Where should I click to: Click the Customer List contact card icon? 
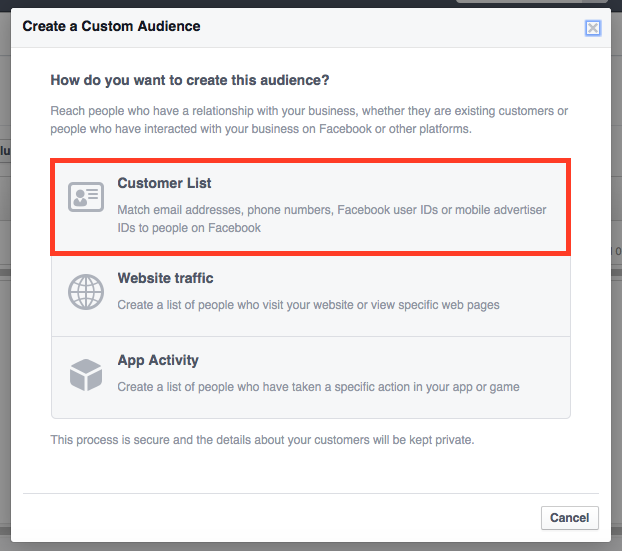pyautogui.click(x=85, y=196)
